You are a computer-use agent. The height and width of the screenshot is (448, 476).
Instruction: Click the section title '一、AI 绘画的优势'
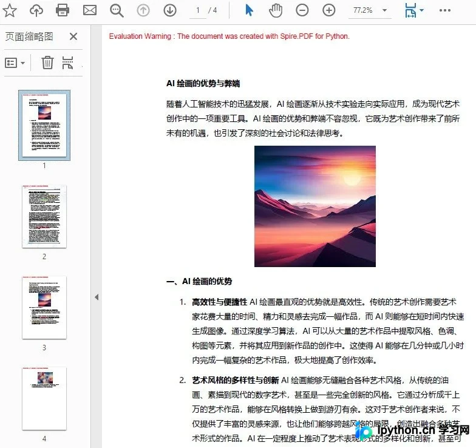[x=199, y=282]
